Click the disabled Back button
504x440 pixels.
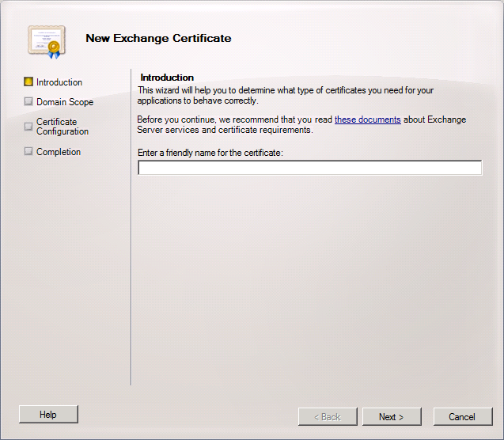(325, 417)
